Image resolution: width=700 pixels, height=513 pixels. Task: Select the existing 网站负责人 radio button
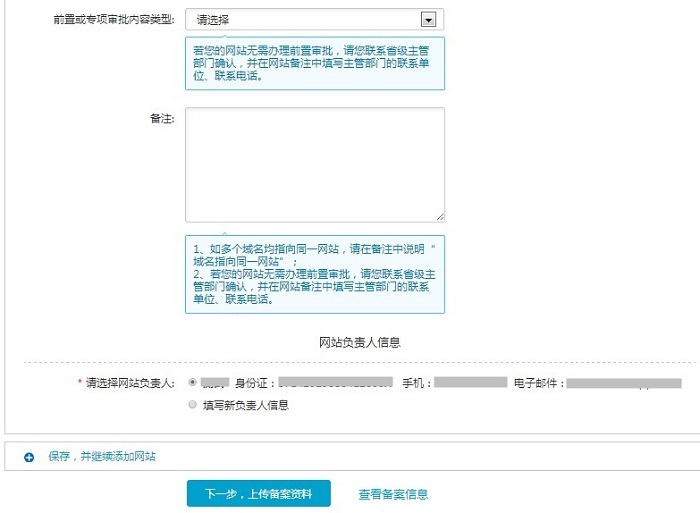tap(192, 382)
